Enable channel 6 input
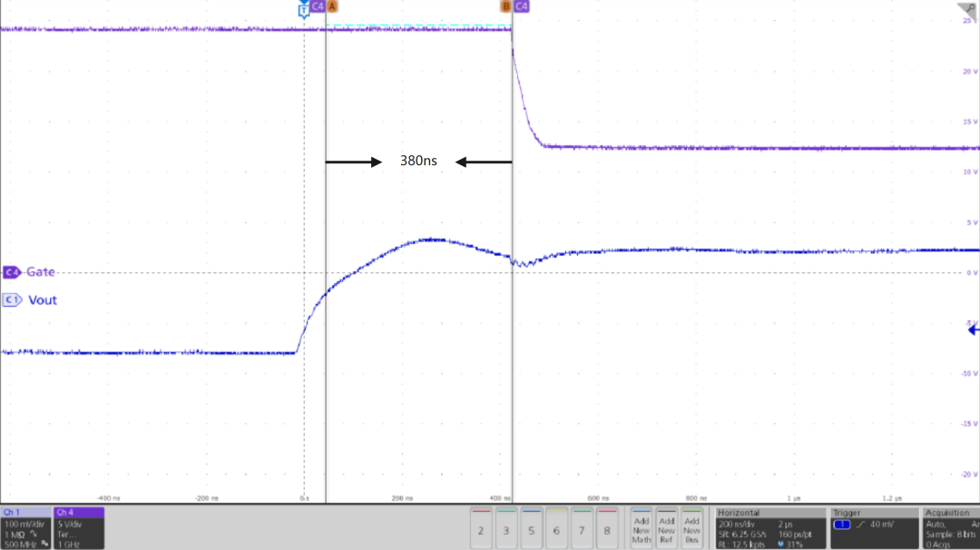This screenshot has width=980, height=550. [x=556, y=528]
